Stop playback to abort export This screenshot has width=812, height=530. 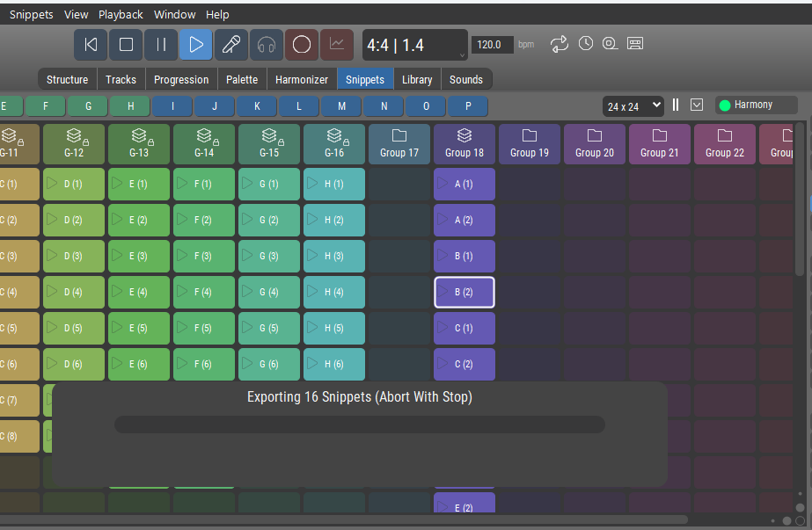coord(126,45)
